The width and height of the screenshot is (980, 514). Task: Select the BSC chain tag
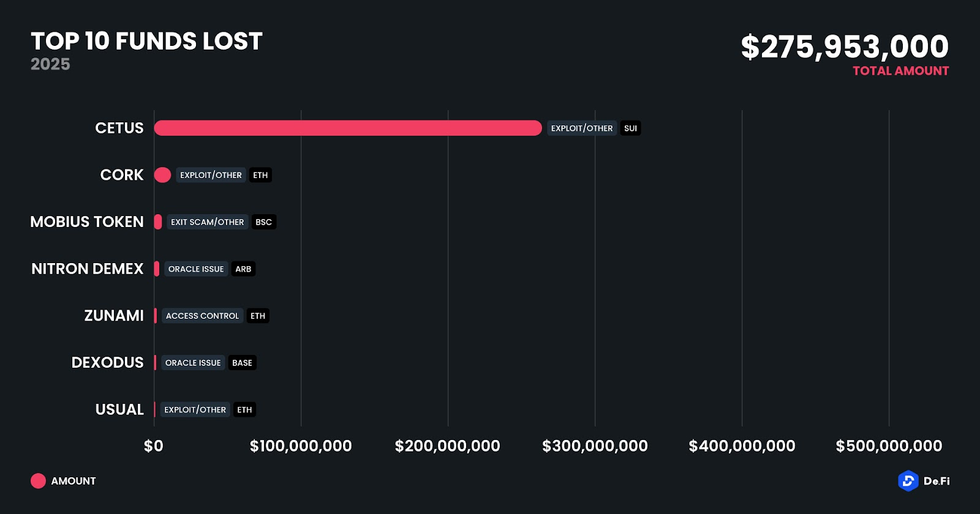263,222
